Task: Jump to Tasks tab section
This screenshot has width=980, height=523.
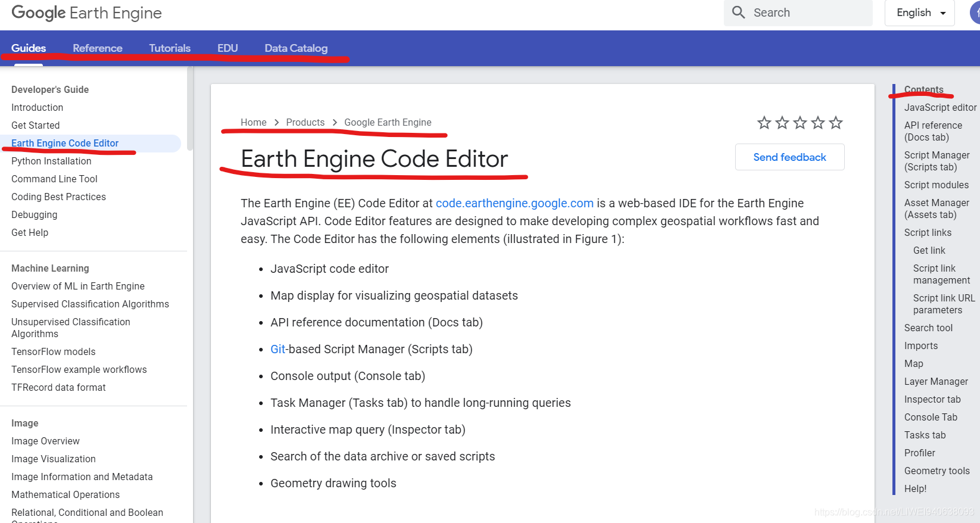Action: [925, 435]
